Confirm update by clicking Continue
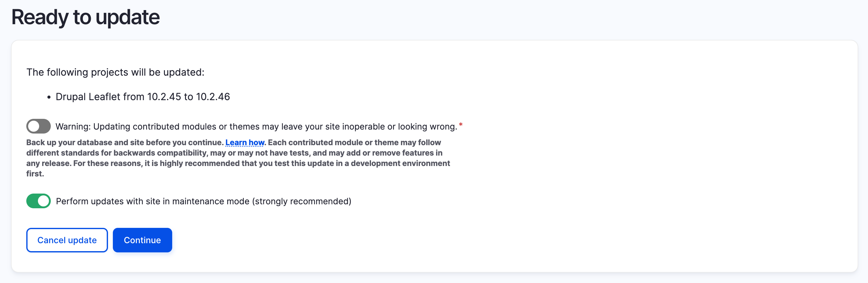This screenshot has height=283, width=868. tap(142, 240)
